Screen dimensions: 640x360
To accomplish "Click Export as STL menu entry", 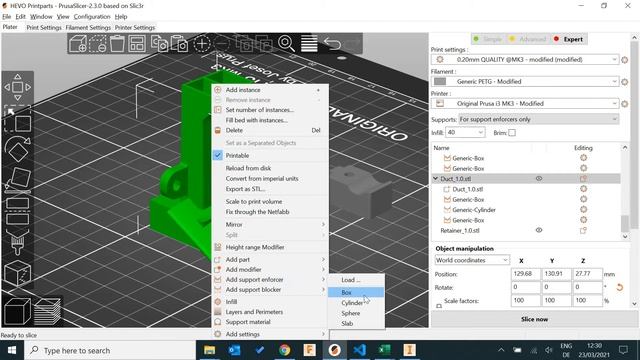I will (x=270, y=189).
